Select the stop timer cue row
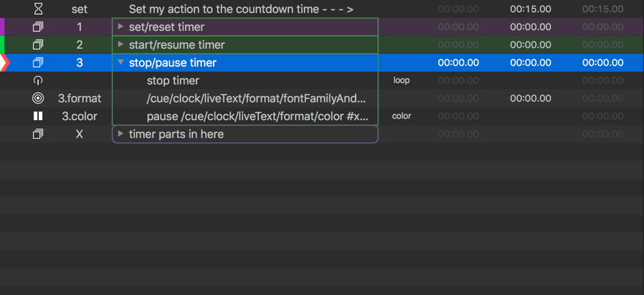644x295 pixels. coord(172,80)
